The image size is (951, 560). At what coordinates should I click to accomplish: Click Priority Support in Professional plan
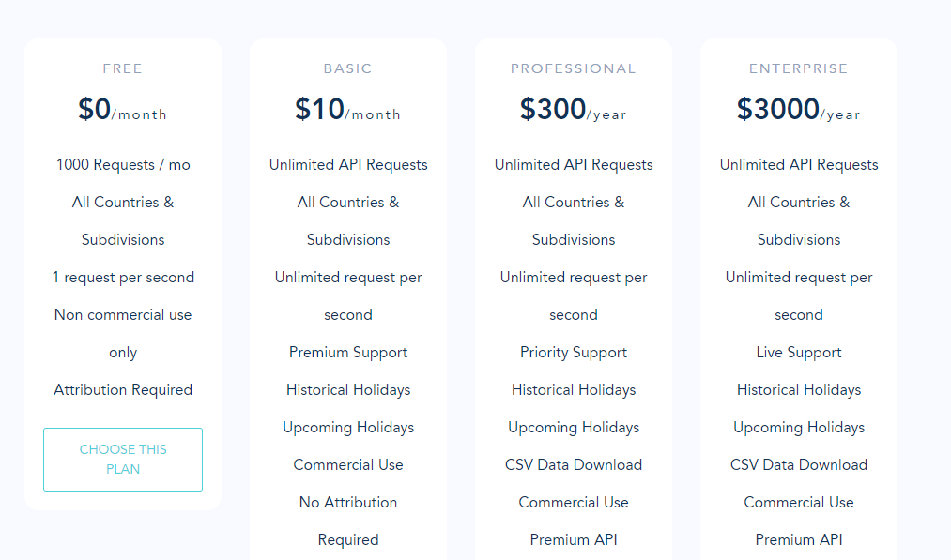point(574,353)
